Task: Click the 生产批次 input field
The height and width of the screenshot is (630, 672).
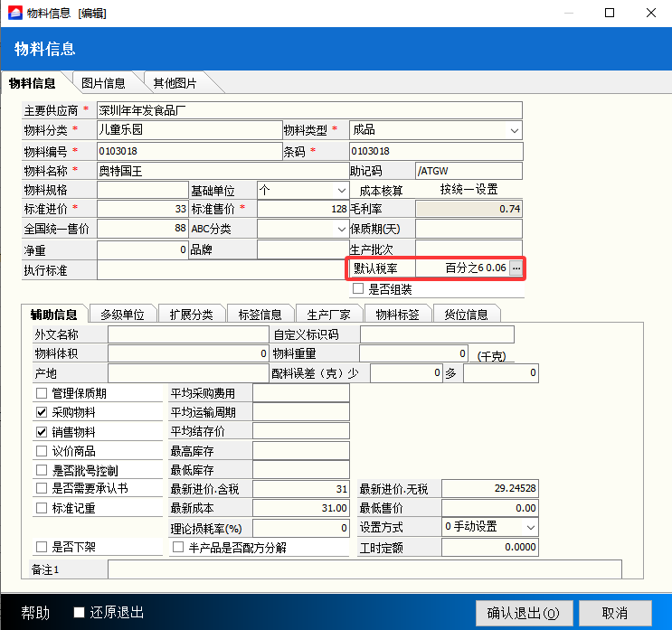Action: coord(469,249)
